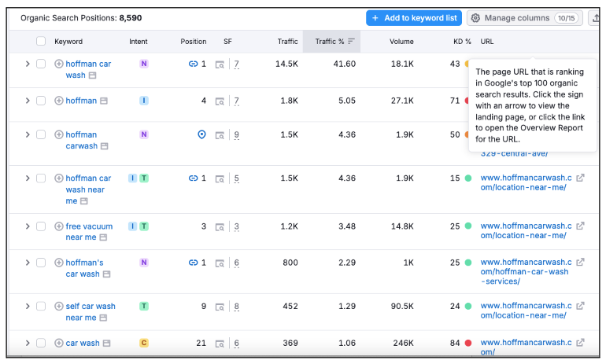This screenshot has width=606, height=364.
Task: Sort table by Volume column header
Action: click(x=401, y=42)
